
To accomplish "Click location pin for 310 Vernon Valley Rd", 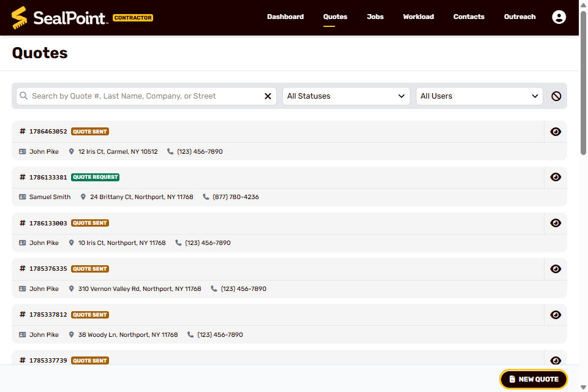I will click(x=71, y=289).
